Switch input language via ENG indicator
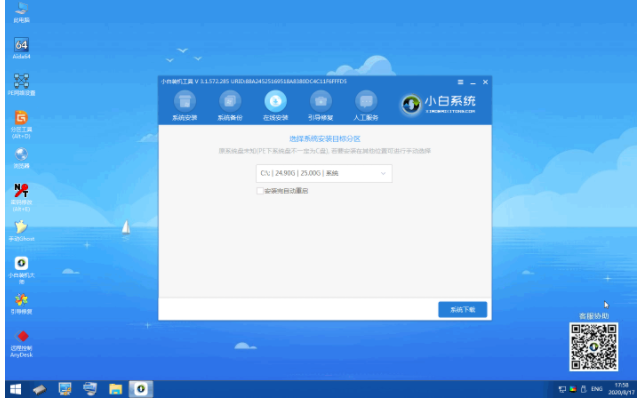 point(596,389)
